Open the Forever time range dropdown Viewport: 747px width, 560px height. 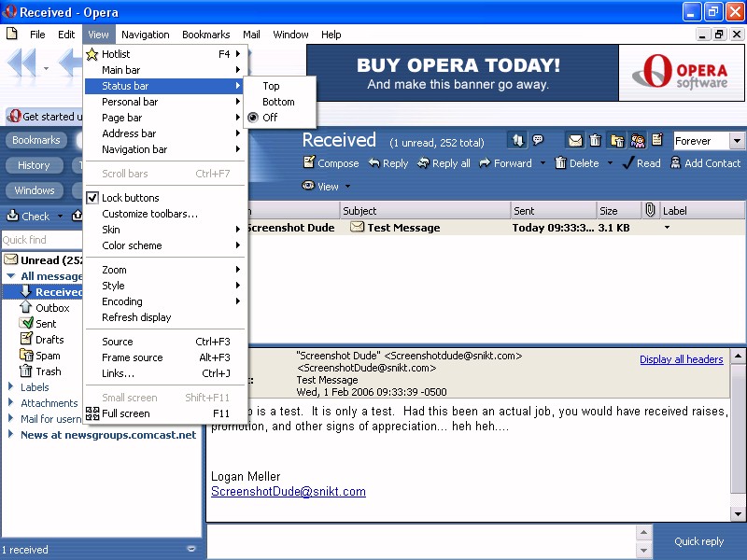(737, 141)
